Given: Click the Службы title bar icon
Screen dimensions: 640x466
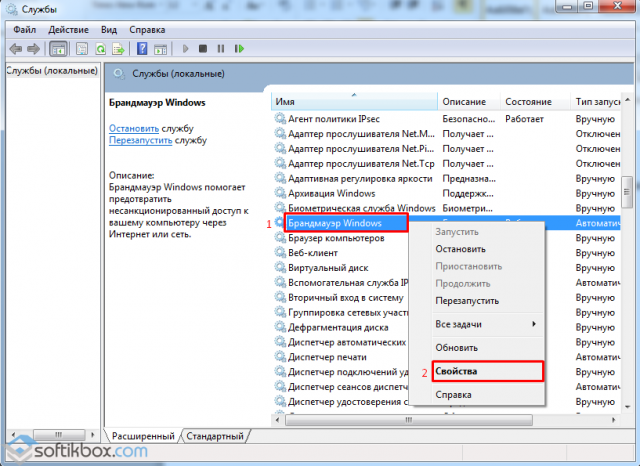Looking at the screenshot, I should (x=11, y=9).
